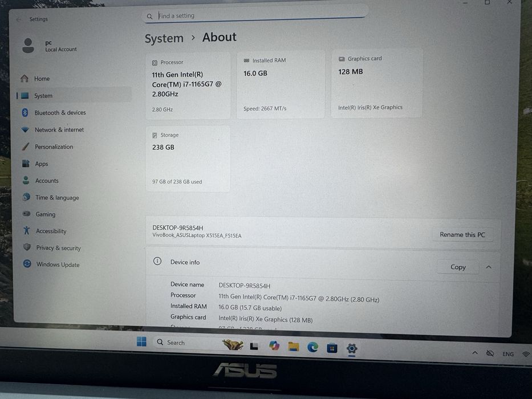Select System in the sidebar
Viewport: 532px width, 399px height.
click(74, 95)
